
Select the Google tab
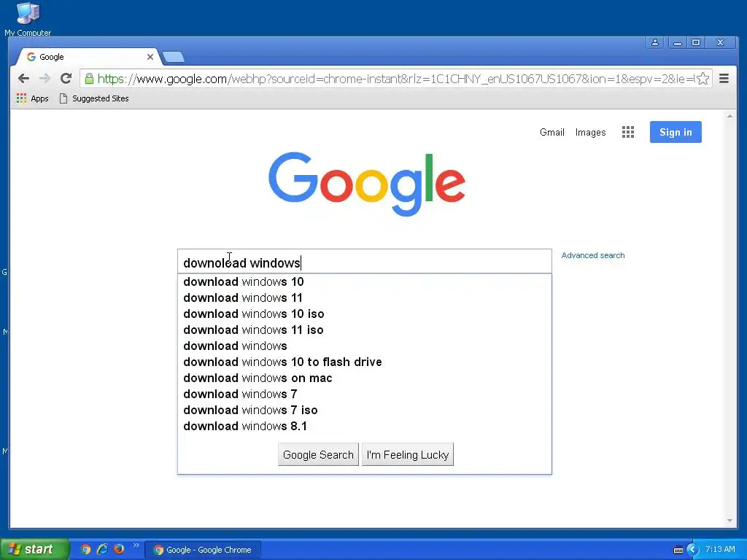tap(88, 57)
